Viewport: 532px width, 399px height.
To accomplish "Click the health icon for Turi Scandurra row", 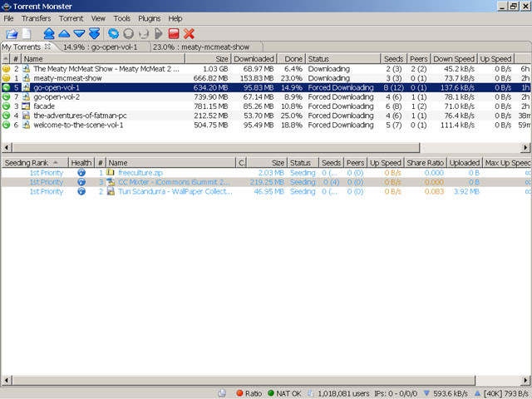I will [81, 191].
